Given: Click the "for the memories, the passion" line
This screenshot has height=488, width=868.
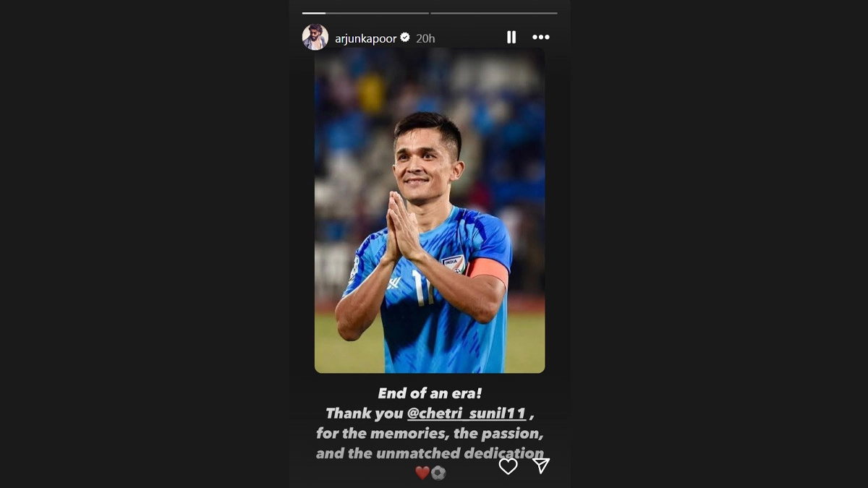Looking at the screenshot, I should click(x=430, y=434).
